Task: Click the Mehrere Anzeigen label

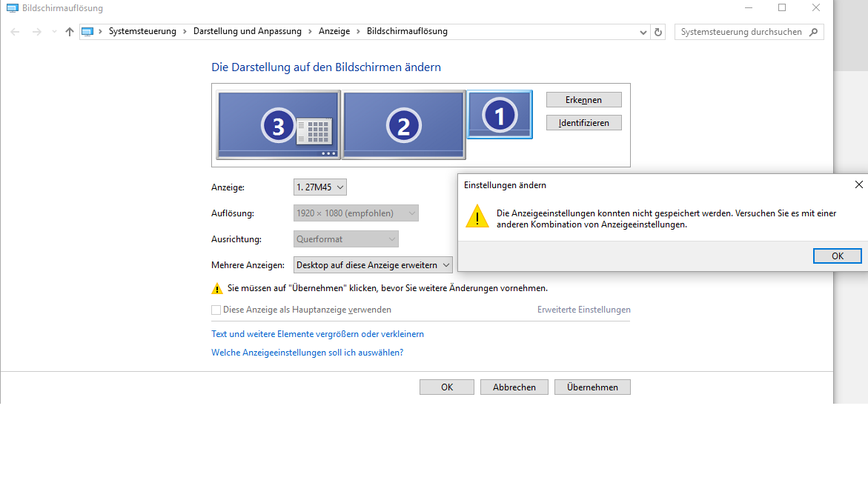Action: 248,265
